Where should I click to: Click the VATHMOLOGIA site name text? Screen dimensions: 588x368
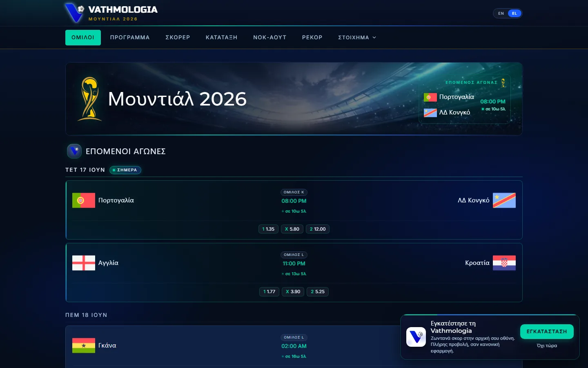(x=123, y=9)
